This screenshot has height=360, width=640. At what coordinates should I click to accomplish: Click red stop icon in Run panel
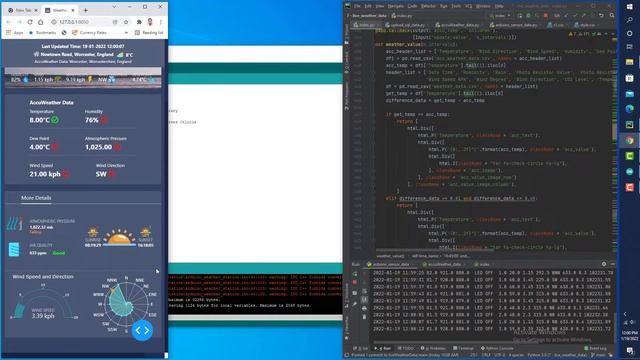[355, 282]
